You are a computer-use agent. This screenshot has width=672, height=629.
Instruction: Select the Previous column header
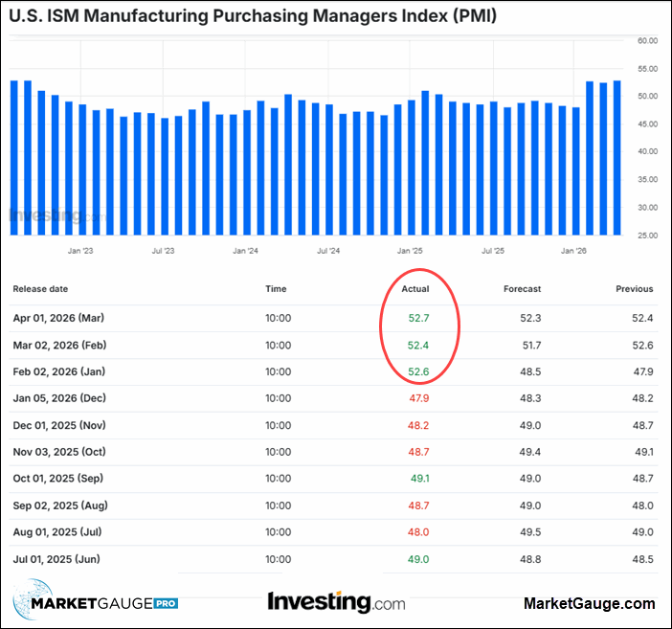[634, 288]
